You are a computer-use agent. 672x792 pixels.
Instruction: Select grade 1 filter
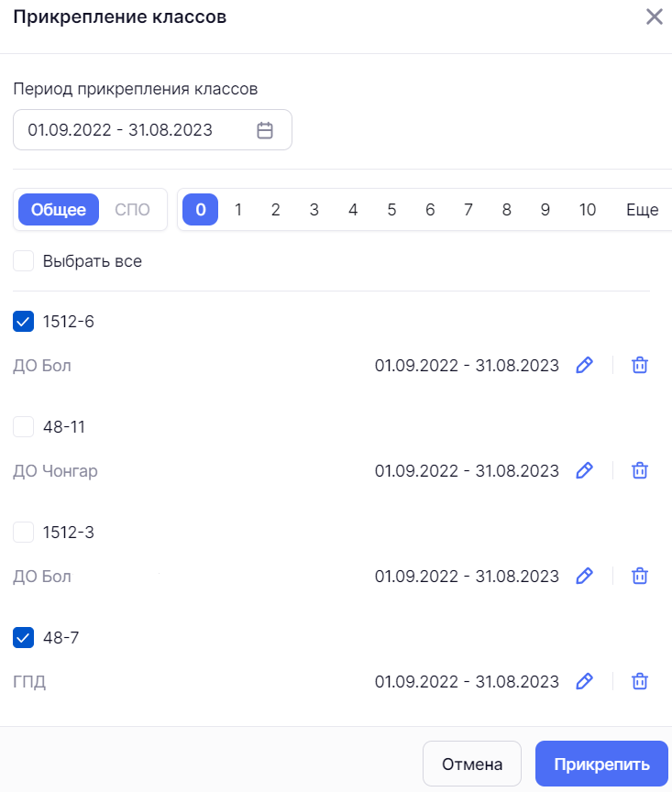tap(238, 210)
